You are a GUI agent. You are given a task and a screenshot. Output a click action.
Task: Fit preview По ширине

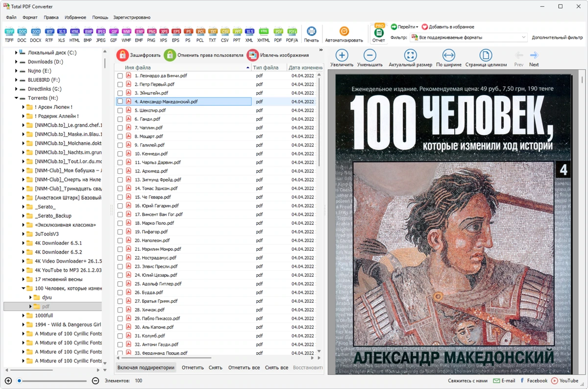coord(448,58)
